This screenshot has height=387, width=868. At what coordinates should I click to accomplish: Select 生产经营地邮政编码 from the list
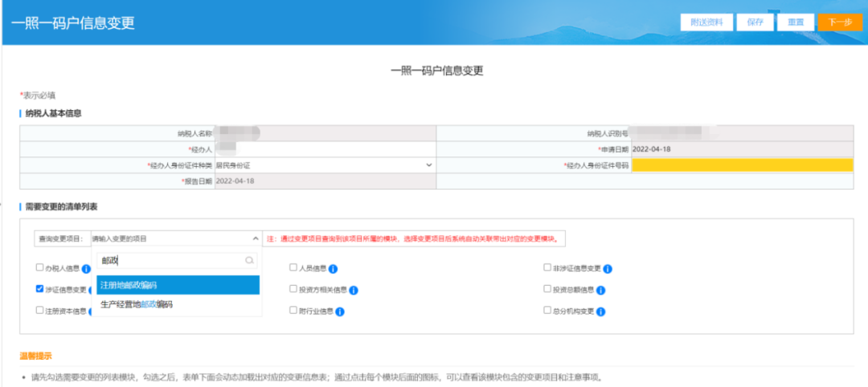tap(178, 304)
